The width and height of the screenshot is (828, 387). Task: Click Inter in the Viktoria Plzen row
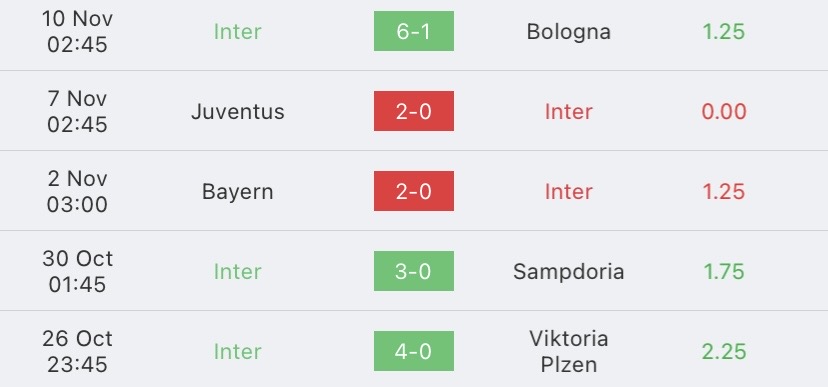[x=238, y=352]
